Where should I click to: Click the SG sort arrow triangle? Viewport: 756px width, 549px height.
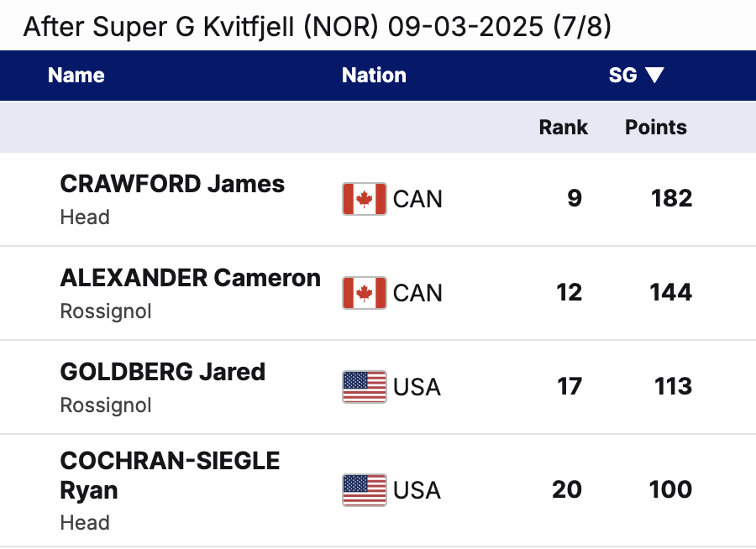(654, 76)
